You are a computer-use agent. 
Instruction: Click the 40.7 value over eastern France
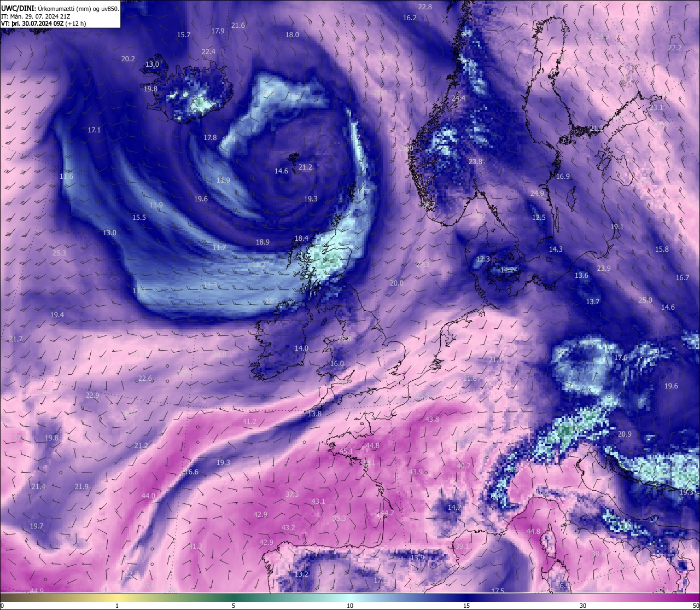click(x=463, y=466)
